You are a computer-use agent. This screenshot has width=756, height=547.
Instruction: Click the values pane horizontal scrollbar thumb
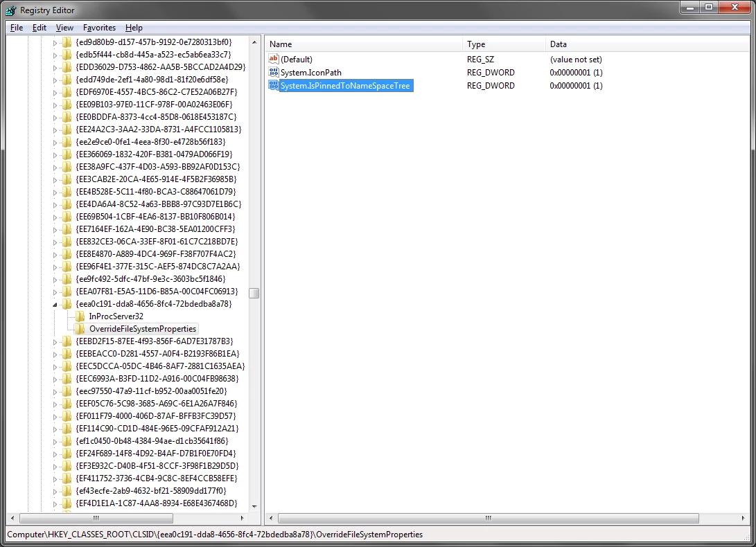click(489, 518)
